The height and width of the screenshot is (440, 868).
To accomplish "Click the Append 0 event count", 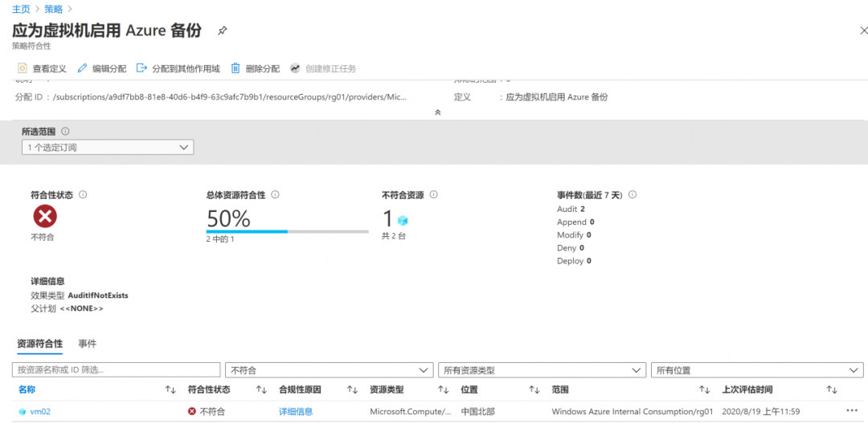I will pos(575,222).
